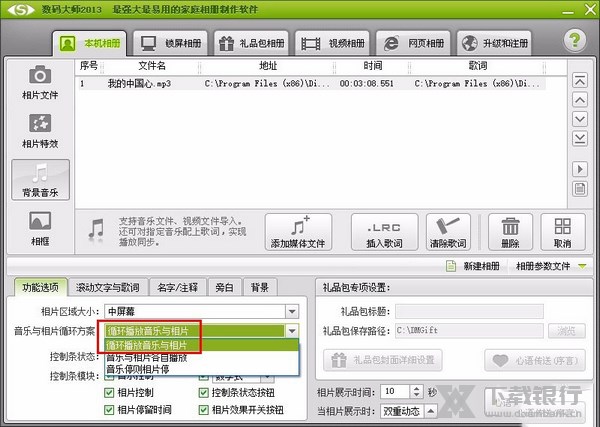Toggle the 控制条状态按钮 checkbox

click(205, 392)
